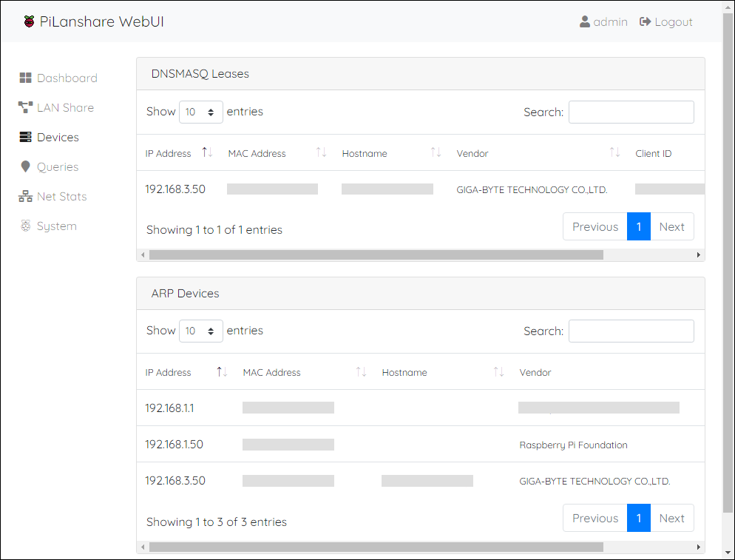735x560 pixels.
Task: Click the page vertical scrollbar
Action: click(x=728, y=263)
